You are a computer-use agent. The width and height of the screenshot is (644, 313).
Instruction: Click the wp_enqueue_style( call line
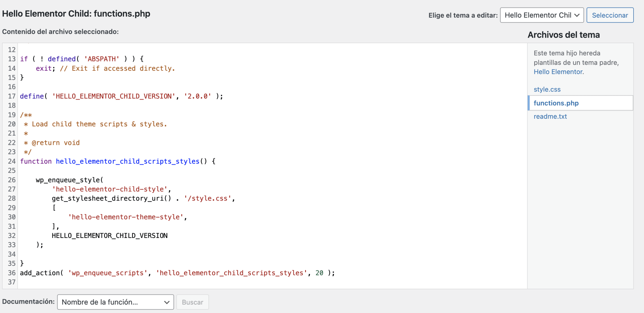pyautogui.click(x=70, y=180)
